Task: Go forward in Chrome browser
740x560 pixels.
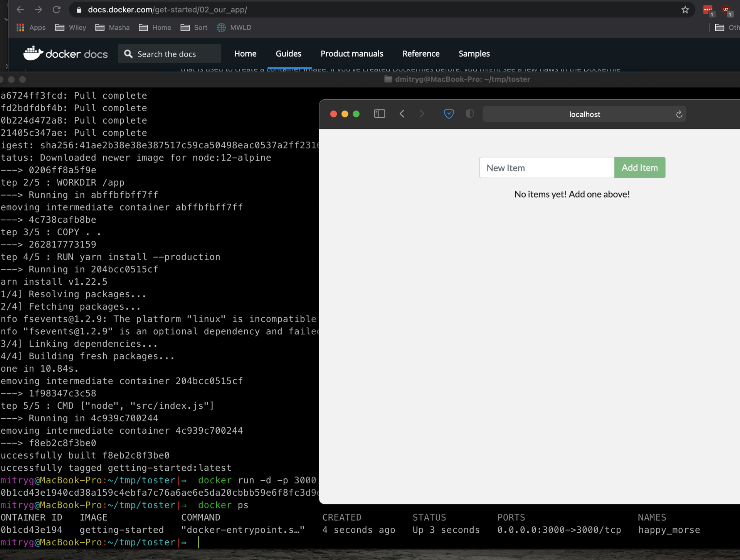Action: (38, 10)
